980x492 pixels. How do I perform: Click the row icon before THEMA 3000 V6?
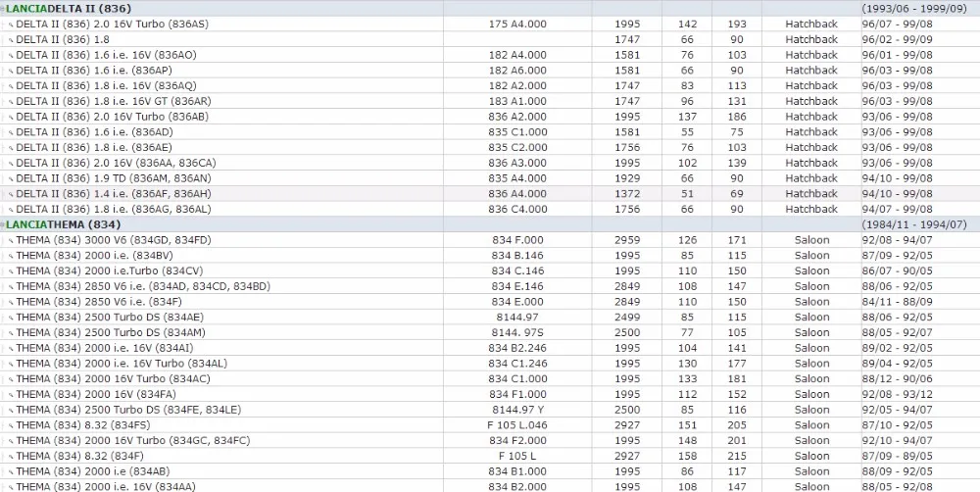[x=11, y=241]
